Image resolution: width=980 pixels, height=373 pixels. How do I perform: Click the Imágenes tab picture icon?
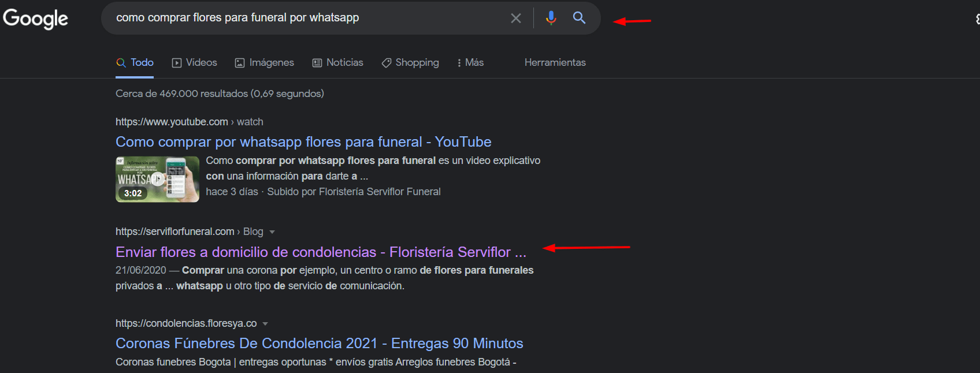[240, 63]
